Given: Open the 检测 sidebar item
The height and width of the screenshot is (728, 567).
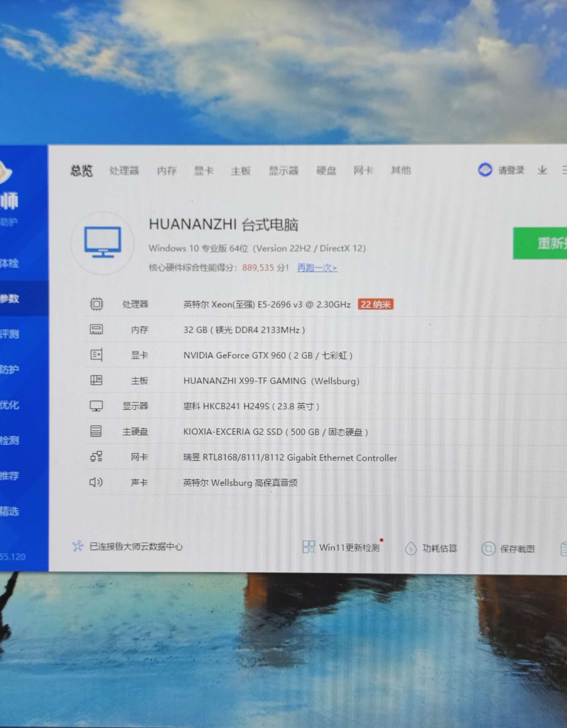Looking at the screenshot, I should [x=10, y=440].
